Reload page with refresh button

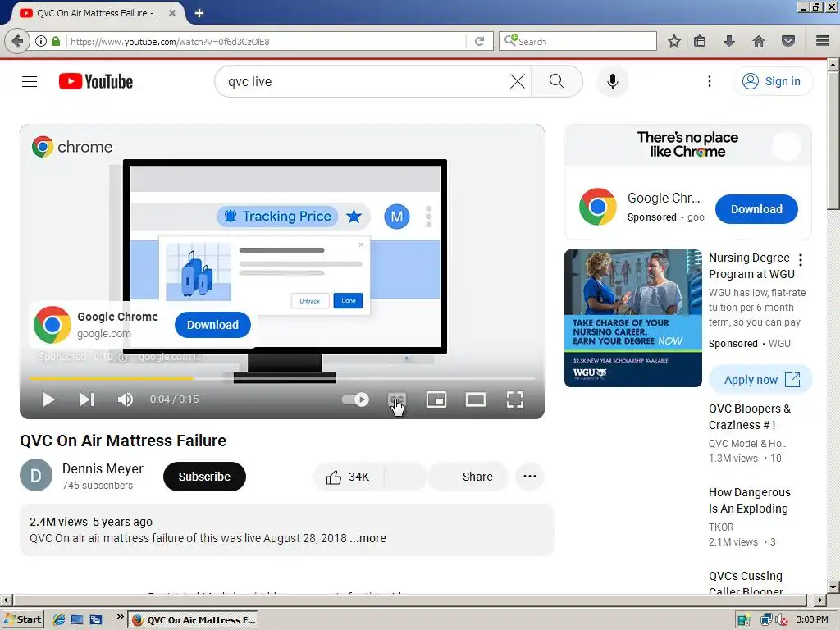tap(479, 41)
